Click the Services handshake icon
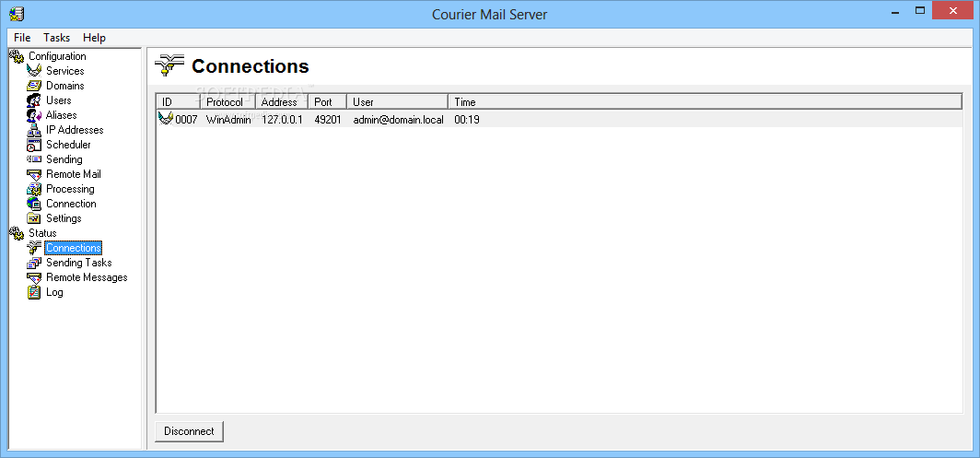Image resolution: width=980 pixels, height=458 pixels. 34,71
